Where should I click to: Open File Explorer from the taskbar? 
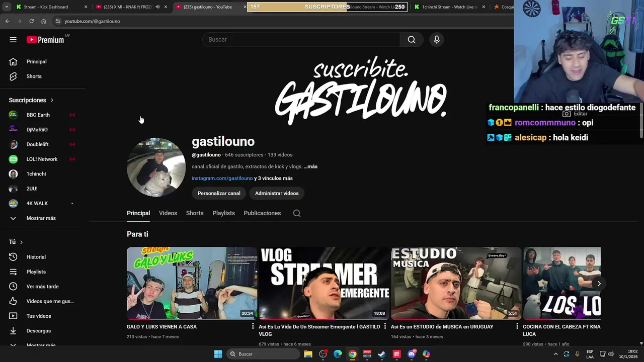tap(308, 354)
